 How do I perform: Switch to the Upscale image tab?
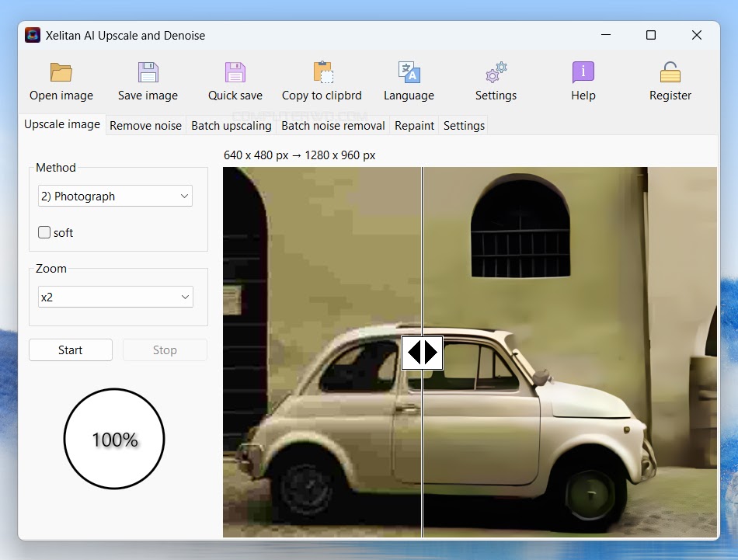point(62,125)
